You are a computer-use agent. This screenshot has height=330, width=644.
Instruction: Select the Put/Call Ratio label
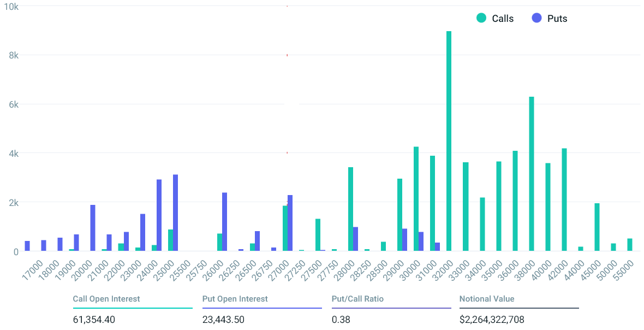click(x=357, y=299)
